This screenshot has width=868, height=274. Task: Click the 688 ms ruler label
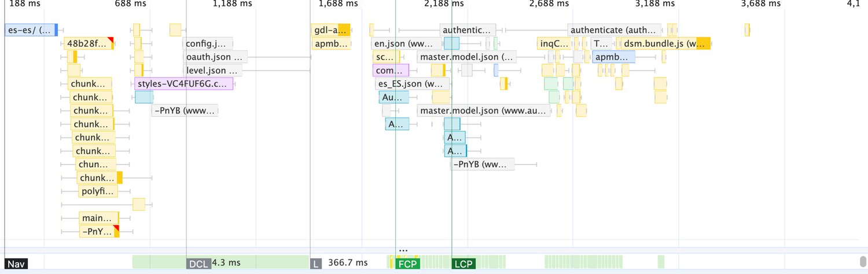click(x=131, y=4)
